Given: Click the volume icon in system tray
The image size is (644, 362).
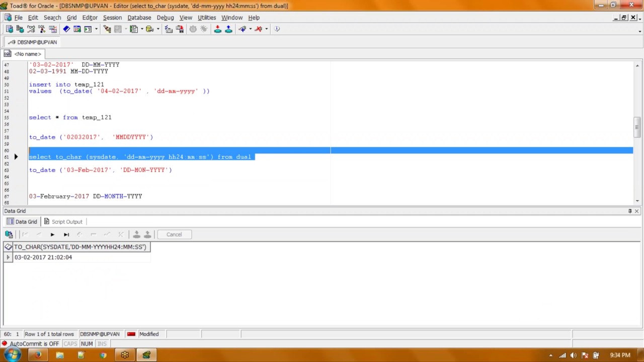Looking at the screenshot, I should 573,355.
